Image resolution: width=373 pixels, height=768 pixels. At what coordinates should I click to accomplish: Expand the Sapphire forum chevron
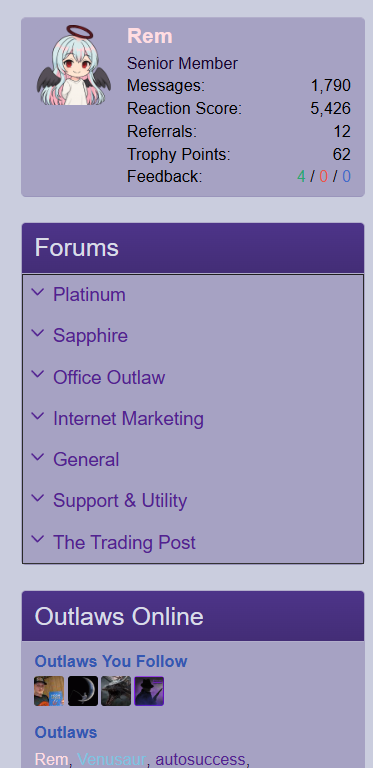coord(38,334)
